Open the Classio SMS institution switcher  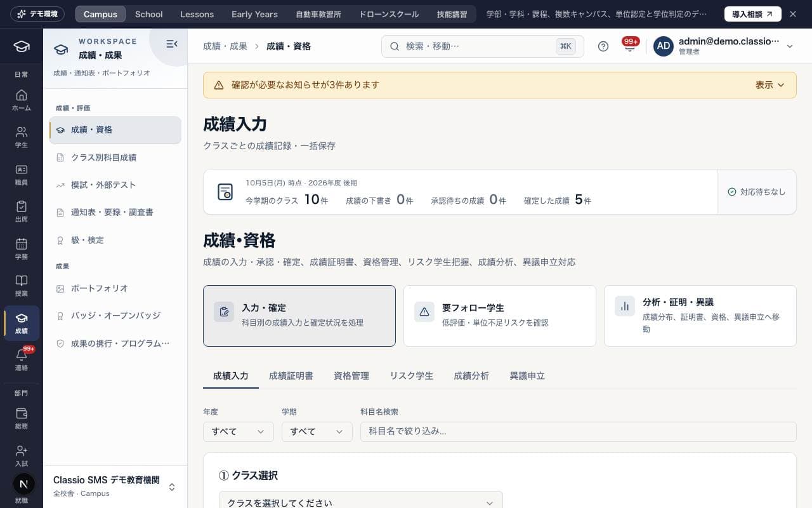(115, 486)
